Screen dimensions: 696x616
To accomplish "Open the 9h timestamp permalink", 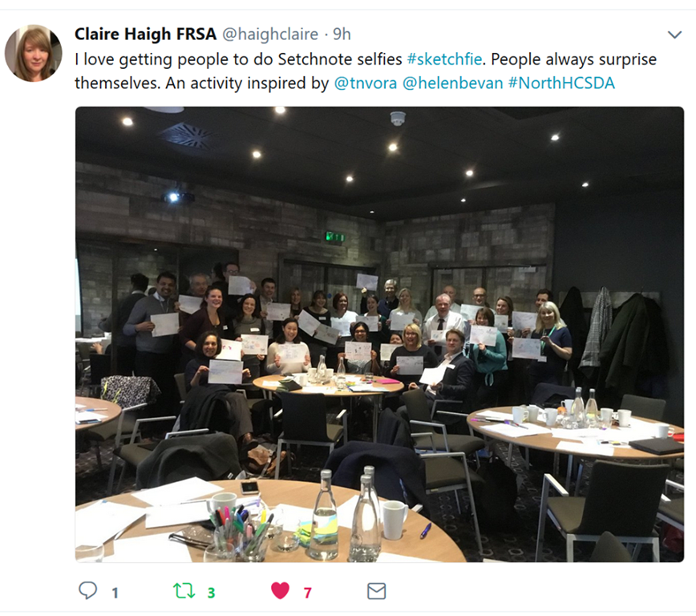I will click(342, 34).
